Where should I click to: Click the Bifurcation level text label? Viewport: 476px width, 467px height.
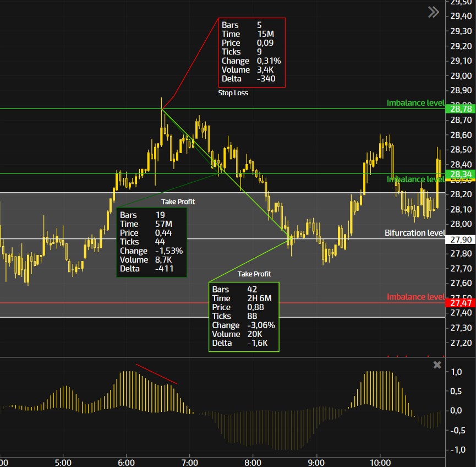tap(414, 233)
